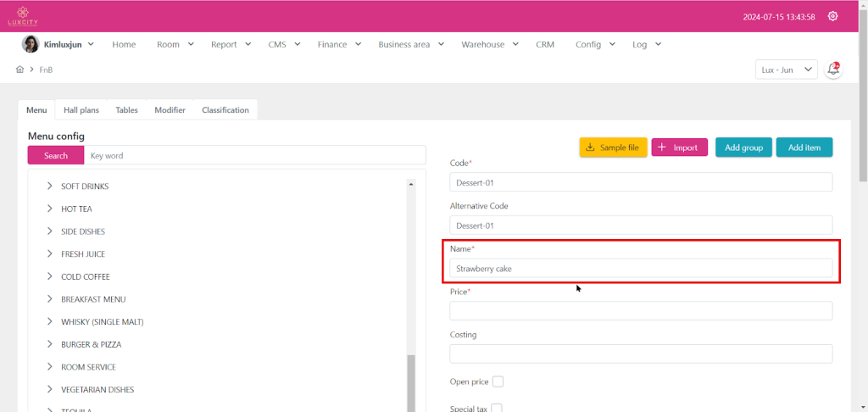
Task: Click the menu list scrollbar thumb
Action: (x=411, y=381)
